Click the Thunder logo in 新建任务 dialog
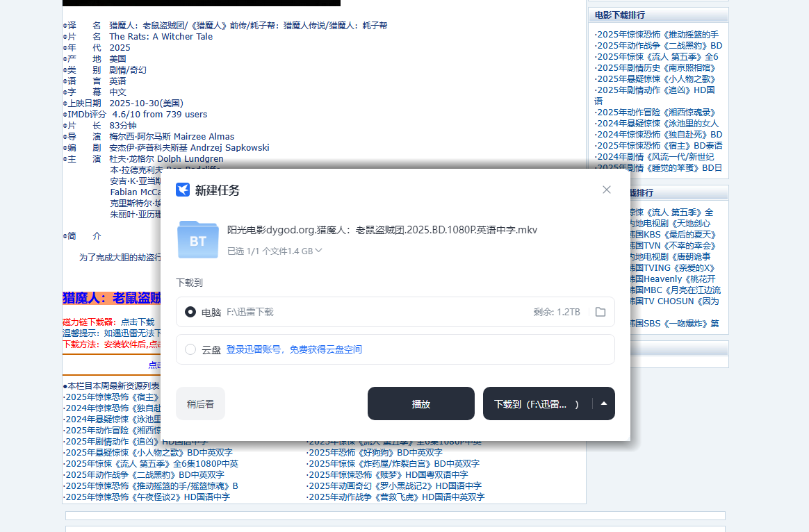The height and width of the screenshot is (532, 809). tap(182, 188)
